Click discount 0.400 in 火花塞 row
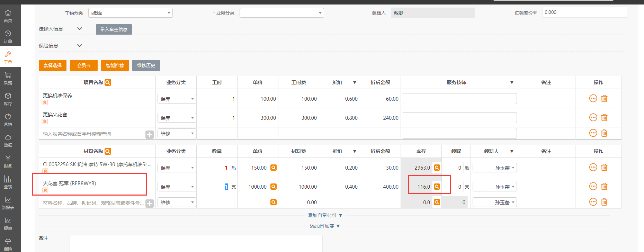This screenshot has width=644, height=252. pos(351,187)
